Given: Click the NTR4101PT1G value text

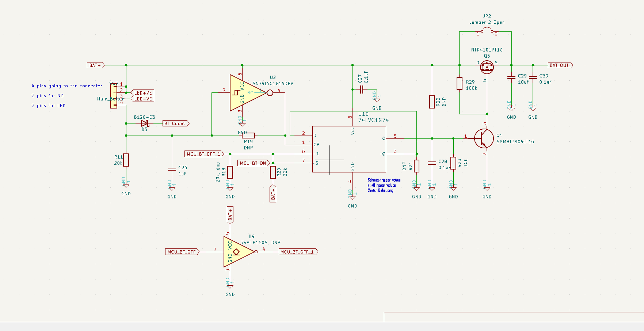Looking at the screenshot, I should pyautogui.click(x=487, y=50).
